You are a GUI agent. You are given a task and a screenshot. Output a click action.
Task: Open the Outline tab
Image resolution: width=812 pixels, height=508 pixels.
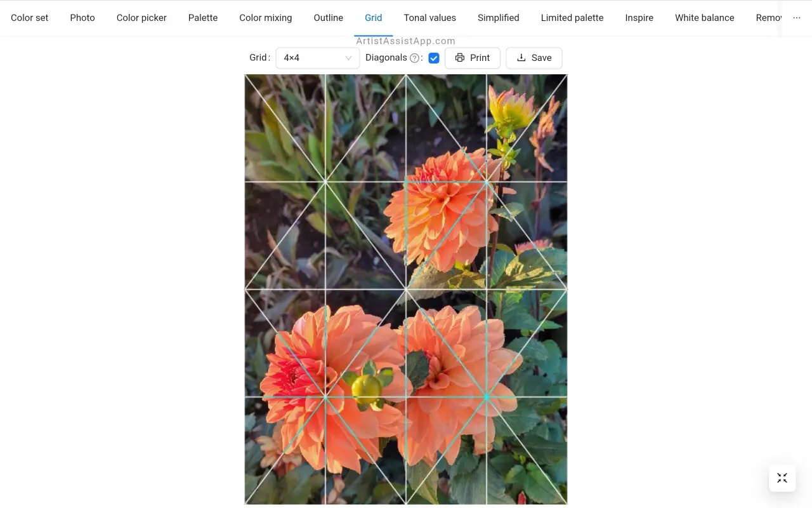(329, 18)
